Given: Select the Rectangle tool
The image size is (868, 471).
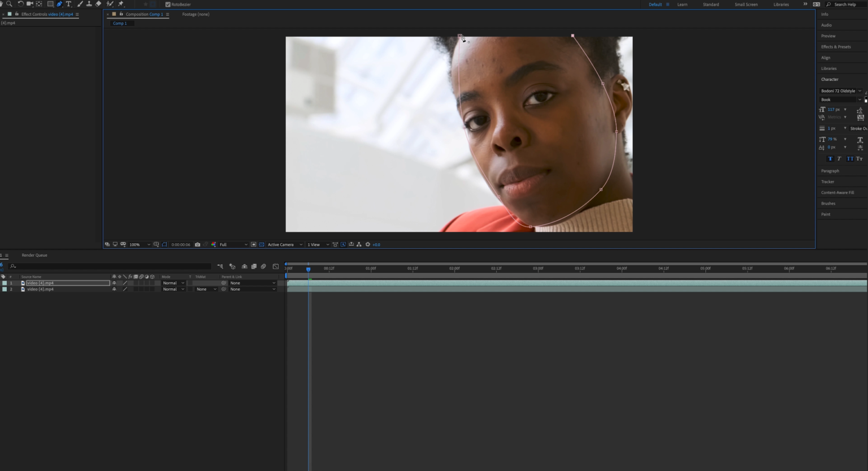Looking at the screenshot, I should coord(51,4).
